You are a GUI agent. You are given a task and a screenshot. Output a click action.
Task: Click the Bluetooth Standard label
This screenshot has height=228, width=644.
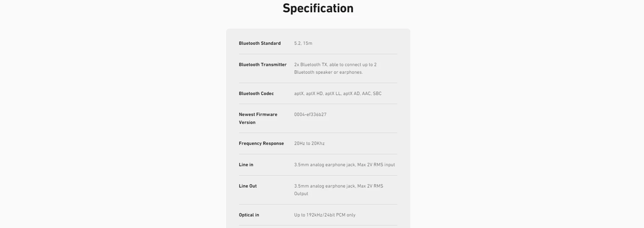pyautogui.click(x=259, y=43)
